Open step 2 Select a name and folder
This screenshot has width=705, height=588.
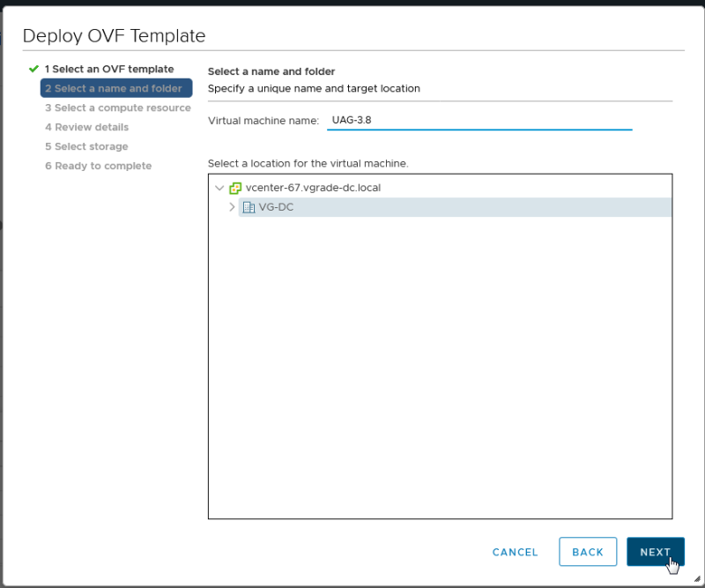pyautogui.click(x=116, y=88)
